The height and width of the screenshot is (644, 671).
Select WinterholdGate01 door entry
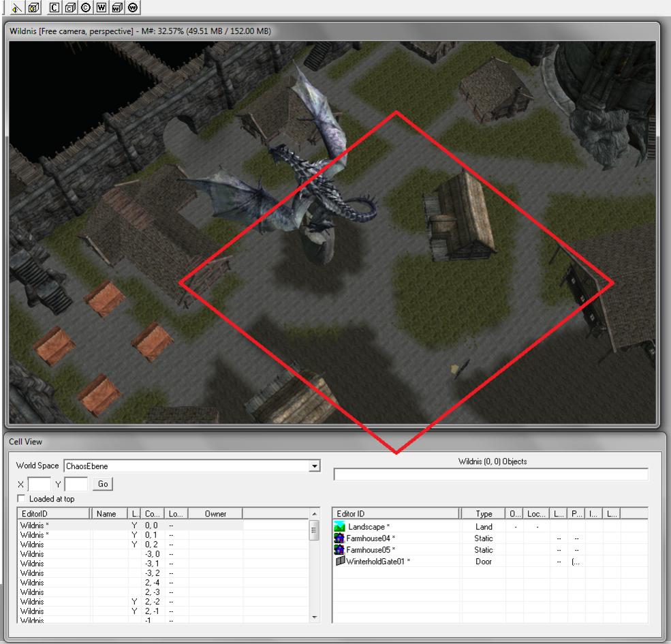click(378, 562)
